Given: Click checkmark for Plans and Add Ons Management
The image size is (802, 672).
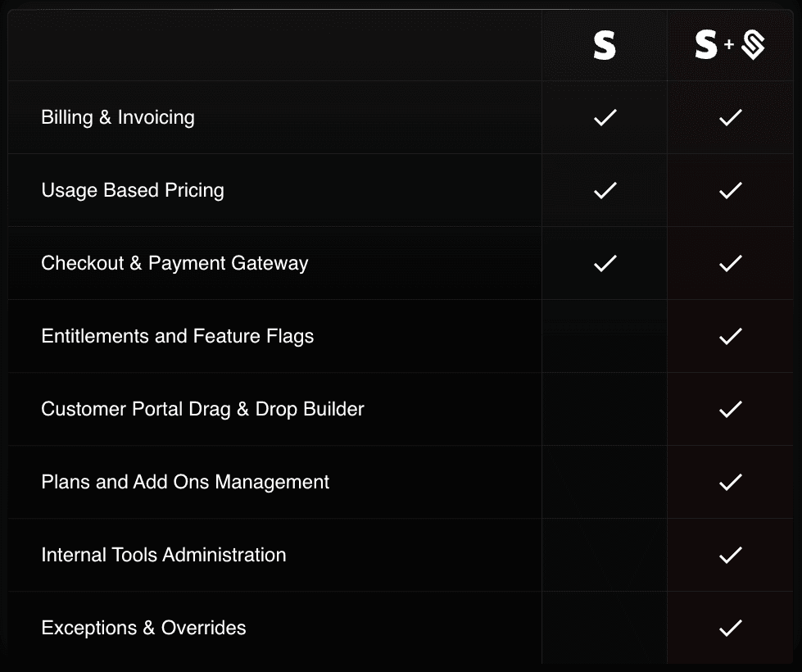Looking at the screenshot, I should click(730, 482).
